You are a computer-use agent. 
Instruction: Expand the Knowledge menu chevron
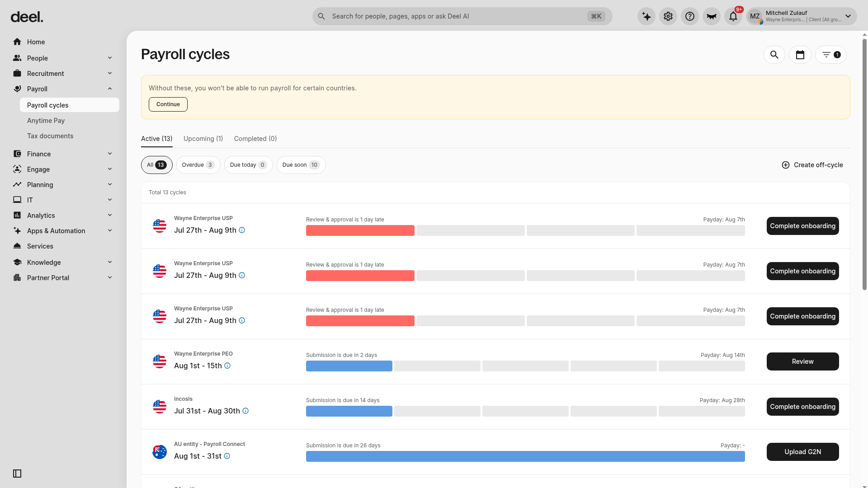point(110,262)
